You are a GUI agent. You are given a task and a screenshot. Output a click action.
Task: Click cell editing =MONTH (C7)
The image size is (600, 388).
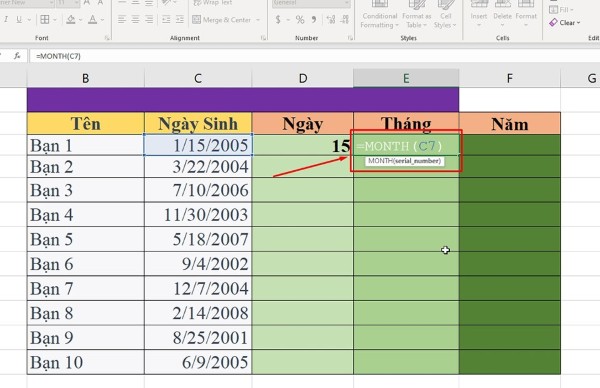point(406,145)
